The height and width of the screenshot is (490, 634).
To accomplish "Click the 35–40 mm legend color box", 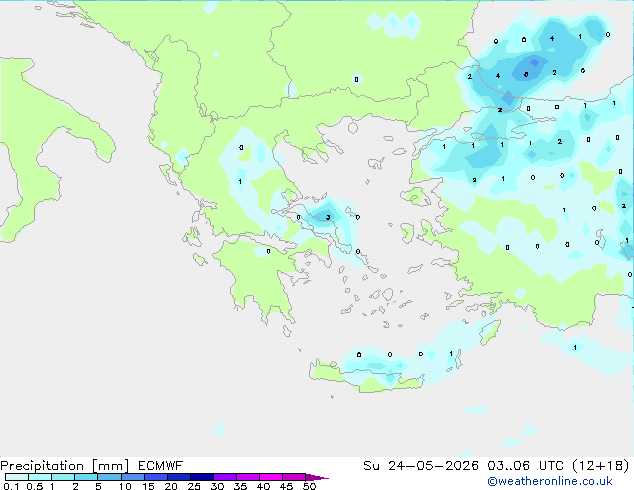I will point(247,477).
